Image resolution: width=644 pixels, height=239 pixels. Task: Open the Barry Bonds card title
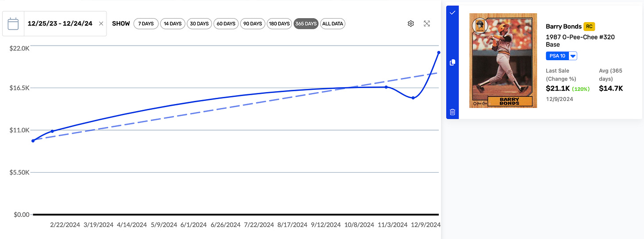563,27
